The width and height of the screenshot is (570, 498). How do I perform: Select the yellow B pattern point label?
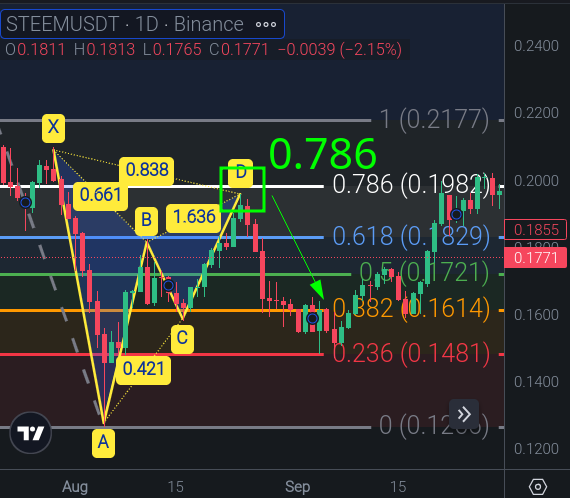click(x=146, y=221)
